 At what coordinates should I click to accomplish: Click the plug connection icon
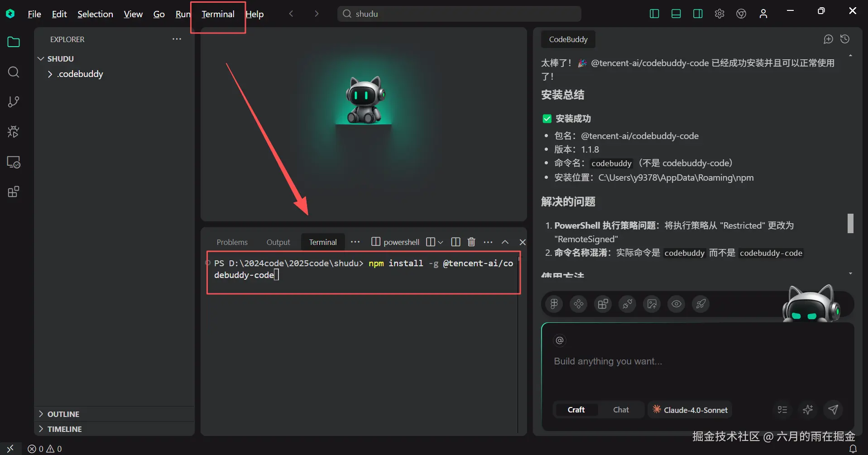(x=627, y=304)
